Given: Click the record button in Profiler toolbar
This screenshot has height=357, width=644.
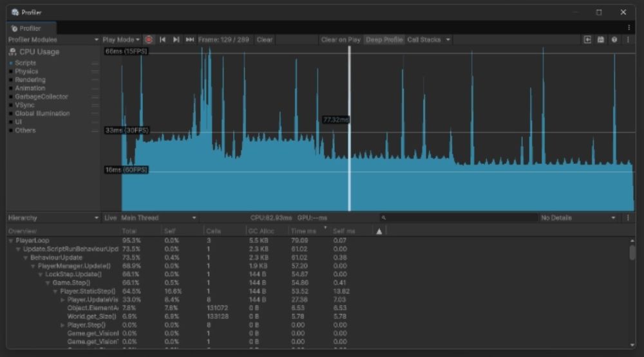Looking at the screenshot, I should click(x=149, y=40).
